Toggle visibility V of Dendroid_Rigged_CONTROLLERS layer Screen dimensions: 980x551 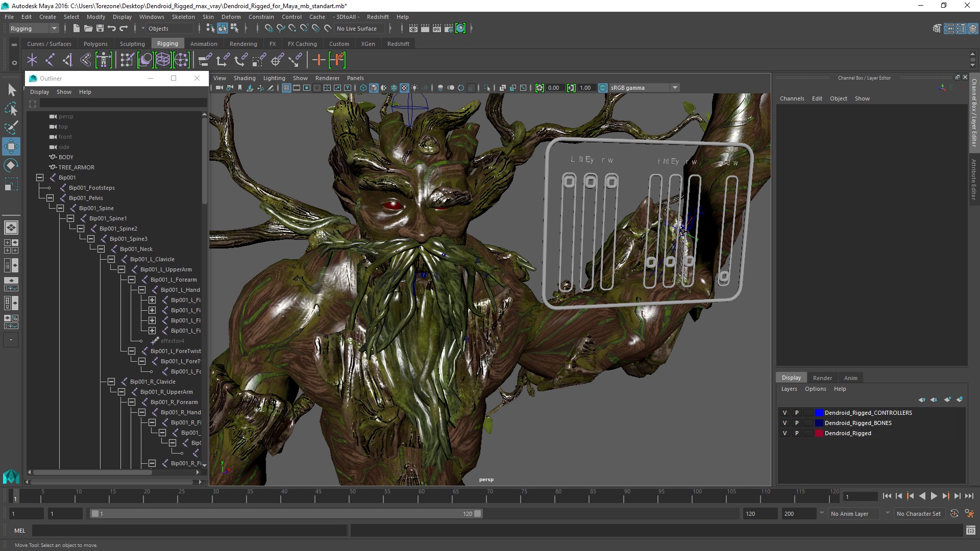point(785,413)
